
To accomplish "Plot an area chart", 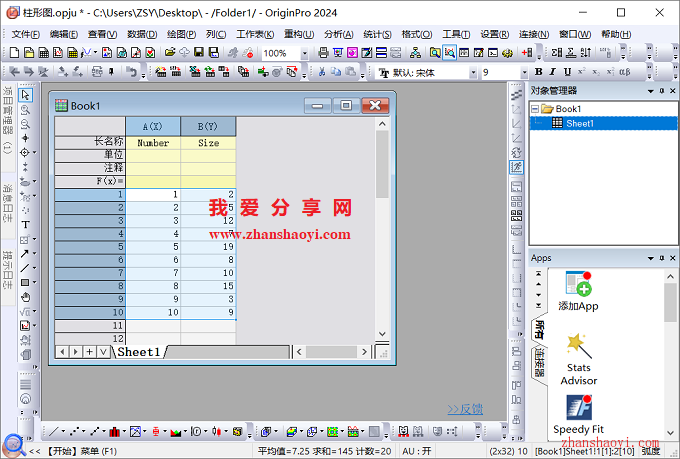I will click(176, 431).
